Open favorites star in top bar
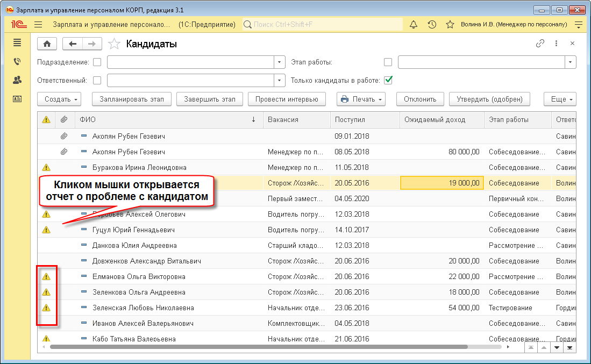Image resolution: width=591 pixels, height=364 pixels. pyautogui.click(x=450, y=25)
